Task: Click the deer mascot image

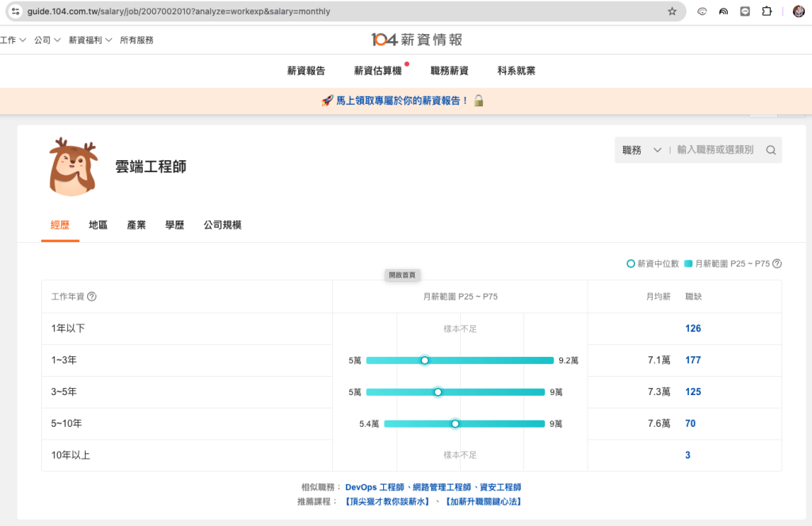Action: pyautogui.click(x=73, y=166)
